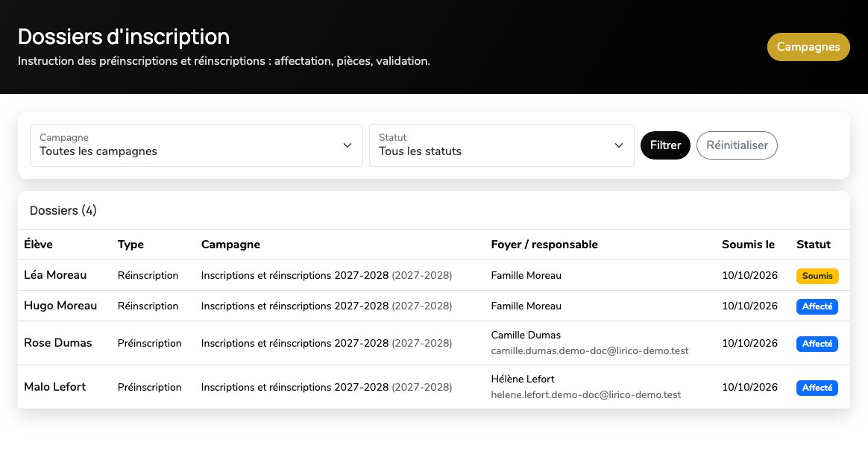Click date 10/10/2026 in Rose Dumas row
This screenshot has height=463, width=868.
(x=749, y=343)
